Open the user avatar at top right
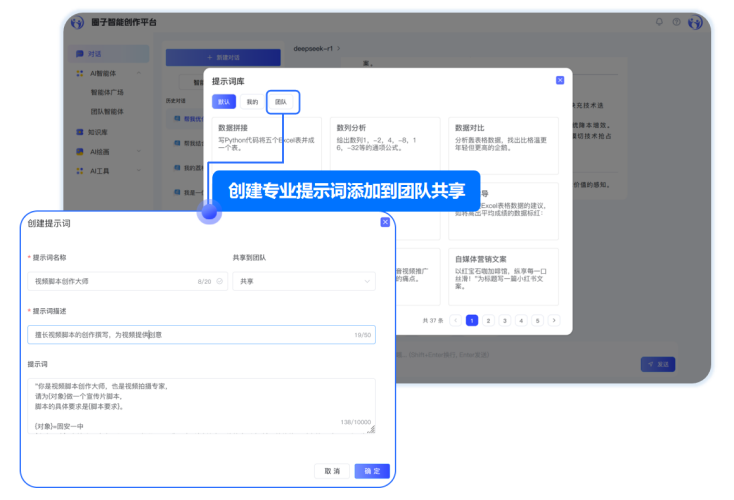Image resolution: width=734 pixels, height=500 pixels. click(695, 22)
